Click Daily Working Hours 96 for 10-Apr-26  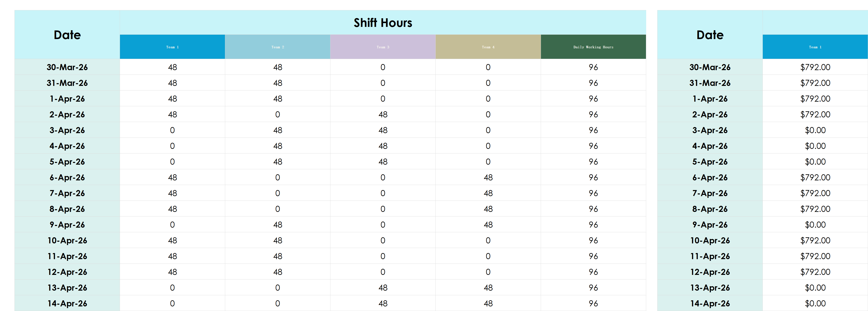pos(593,241)
